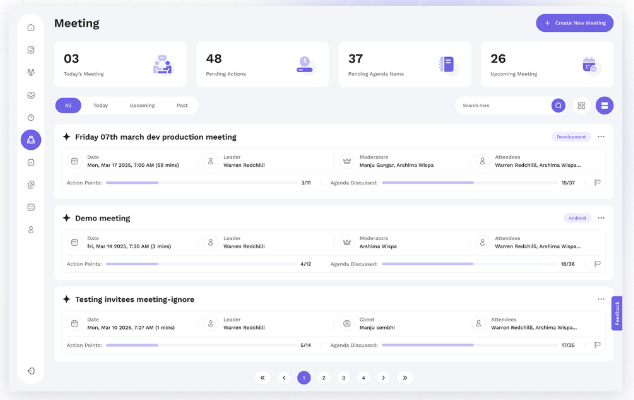The height and width of the screenshot is (400, 634).
Task: Click flag icon on Testing invitees meeting
Action: [x=597, y=345]
